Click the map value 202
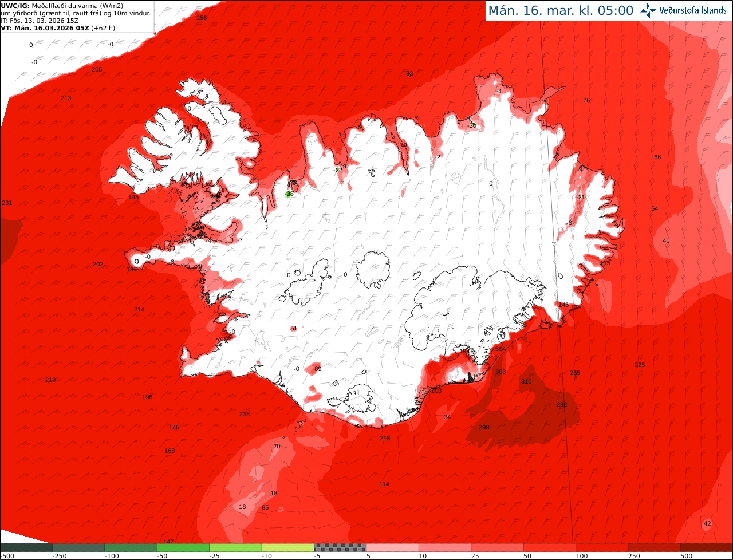The height and width of the screenshot is (560, 733). tap(98, 264)
